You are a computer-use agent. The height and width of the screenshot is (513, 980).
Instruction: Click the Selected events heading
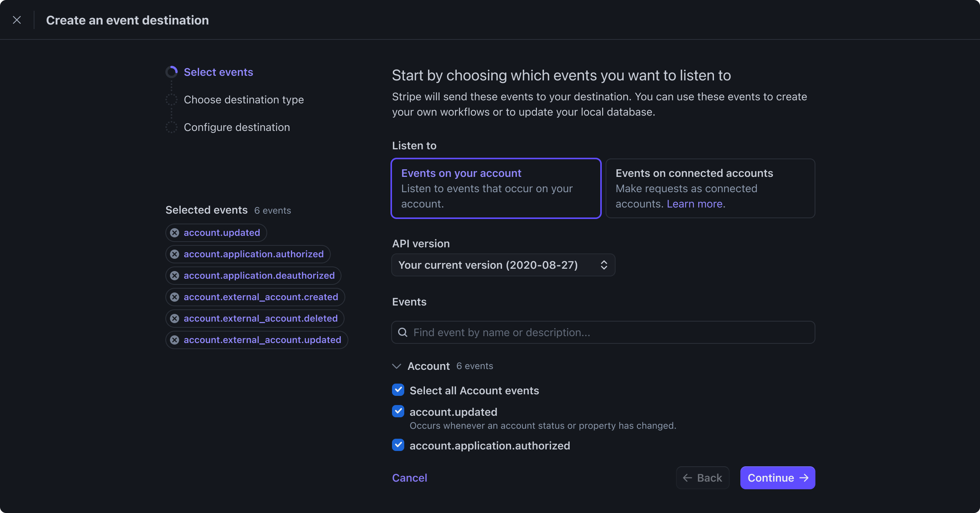click(x=207, y=210)
